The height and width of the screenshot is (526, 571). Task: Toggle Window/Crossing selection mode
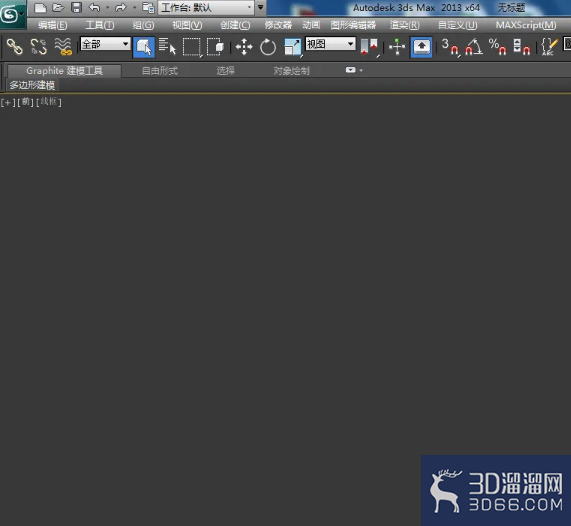[x=215, y=47]
